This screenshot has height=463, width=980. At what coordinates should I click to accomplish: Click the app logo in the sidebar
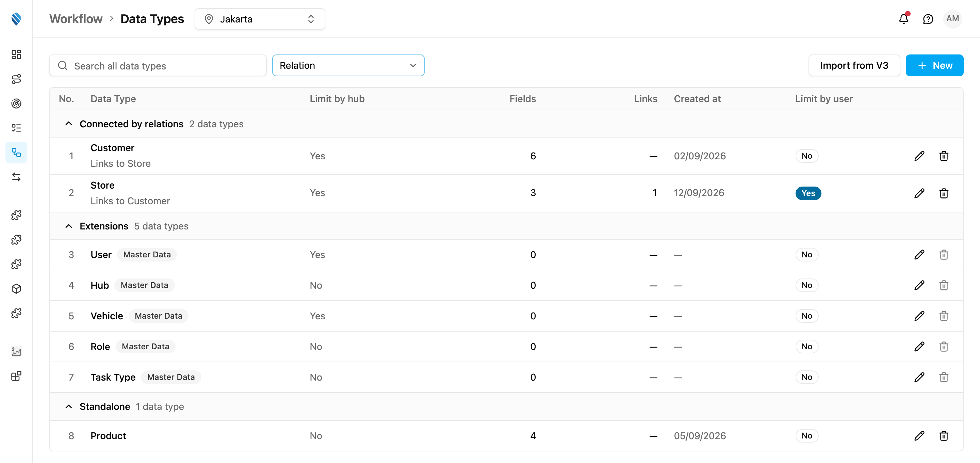click(x=16, y=19)
